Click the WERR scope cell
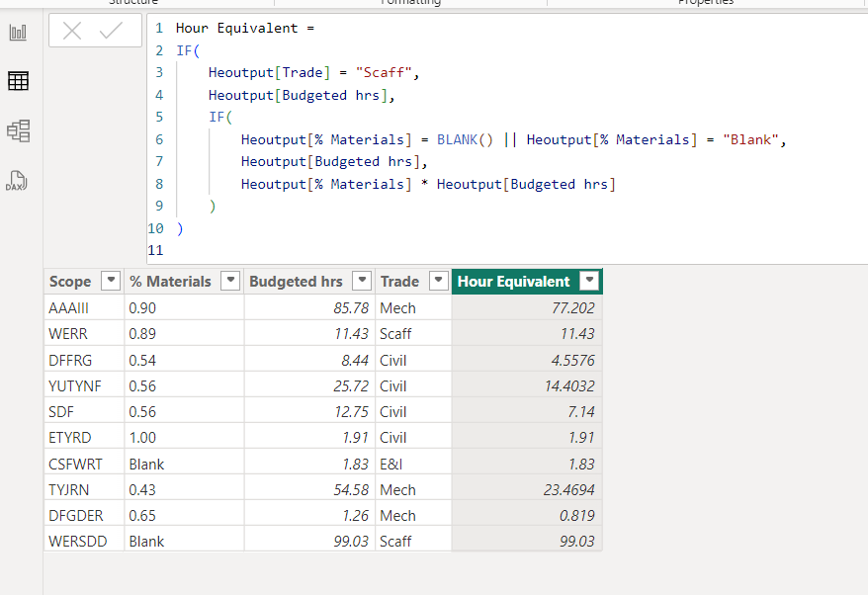This screenshot has width=868, height=595. click(84, 334)
